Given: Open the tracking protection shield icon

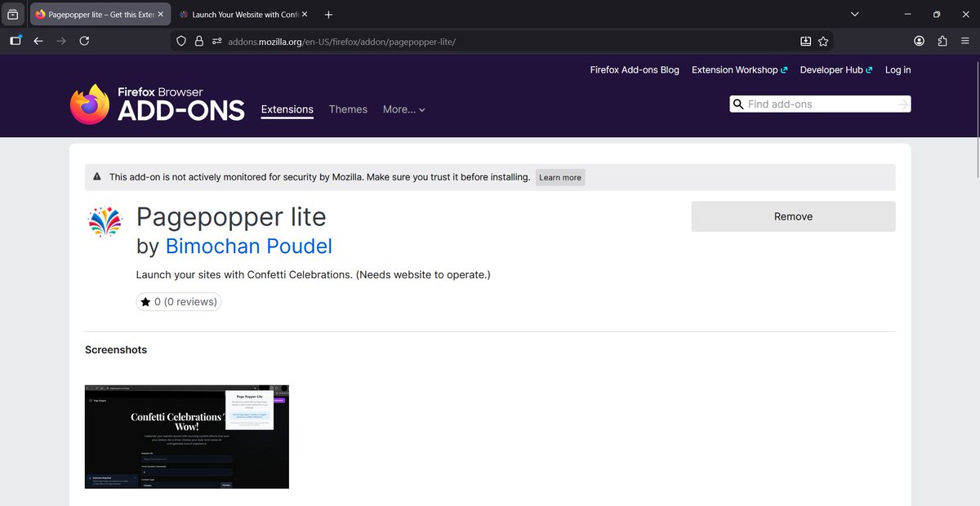Looking at the screenshot, I should click(x=182, y=41).
